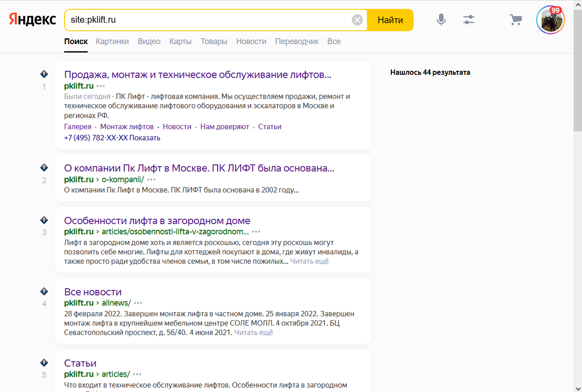
Task: Click the diamond extension icon beside result 3
Action: coord(44,219)
